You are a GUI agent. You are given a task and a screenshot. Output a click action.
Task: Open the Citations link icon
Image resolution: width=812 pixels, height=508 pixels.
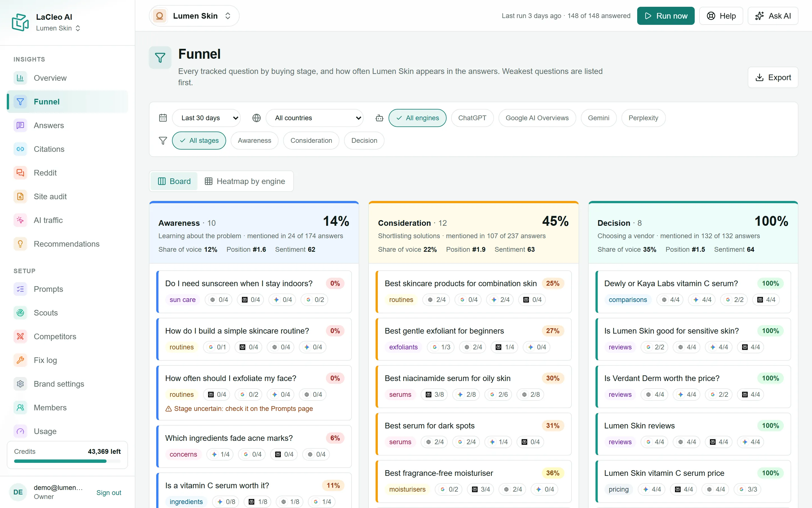(20, 149)
